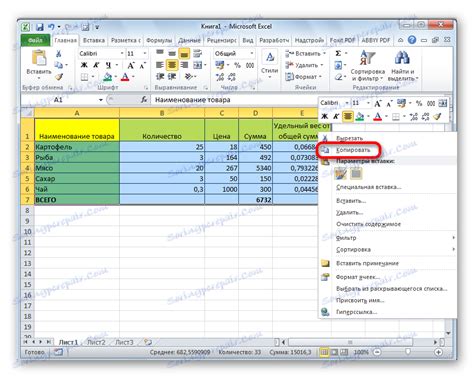The height and width of the screenshot is (377, 474).
Task: Click the Cut scissors icon in ribbon
Action: [x=59, y=53]
